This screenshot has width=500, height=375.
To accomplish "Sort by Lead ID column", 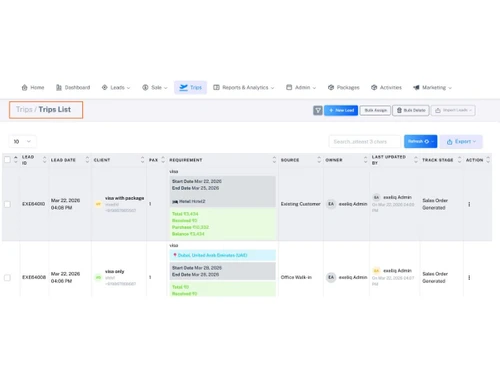I will click(x=44, y=160).
